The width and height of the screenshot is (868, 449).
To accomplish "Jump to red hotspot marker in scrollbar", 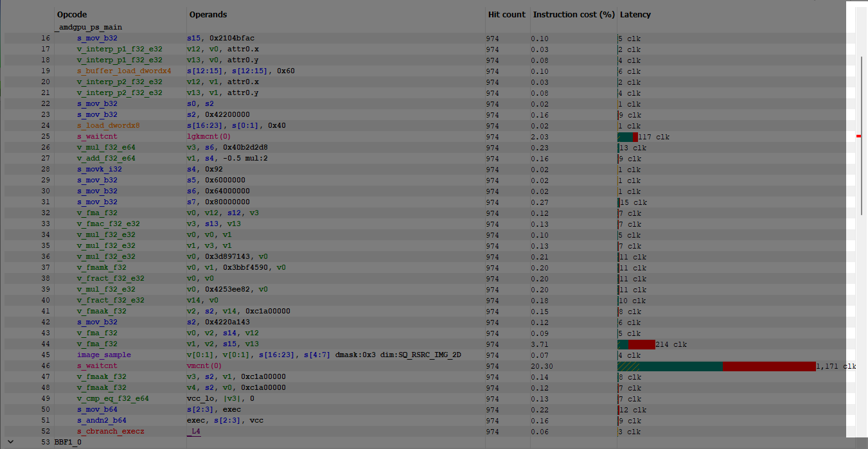I will pyautogui.click(x=859, y=136).
